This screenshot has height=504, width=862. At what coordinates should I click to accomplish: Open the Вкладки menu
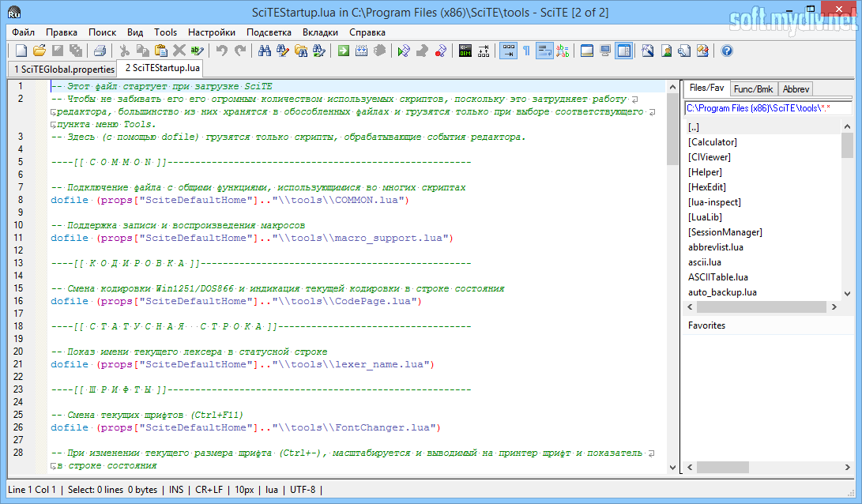point(321,32)
